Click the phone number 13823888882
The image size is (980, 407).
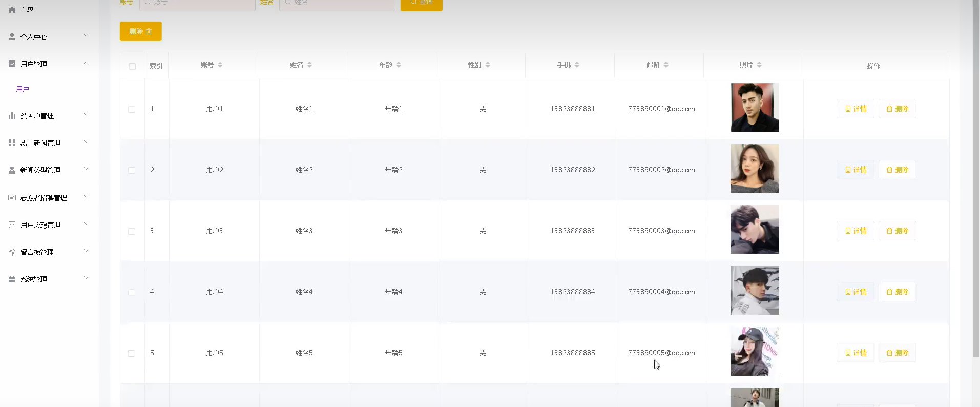click(x=573, y=170)
